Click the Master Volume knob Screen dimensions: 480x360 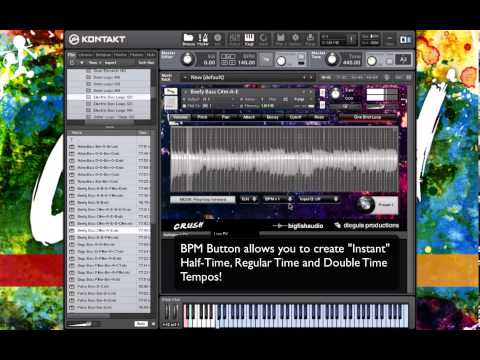point(188,60)
